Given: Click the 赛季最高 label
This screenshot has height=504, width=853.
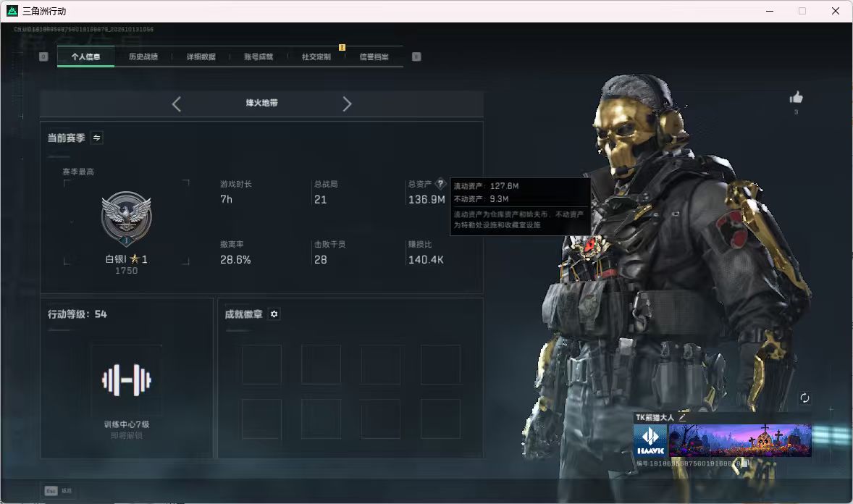Looking at the screenshot, I should coord(78,172).
